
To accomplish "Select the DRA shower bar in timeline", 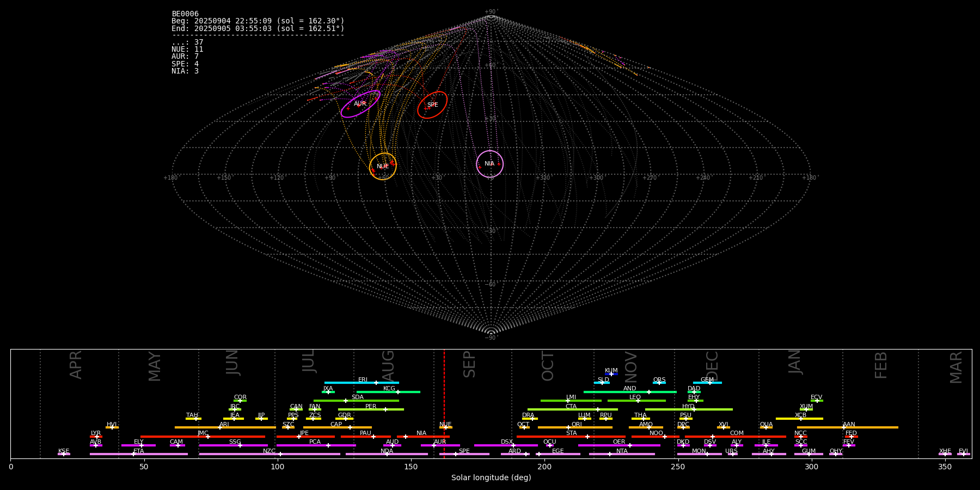I will pos(530,419).
